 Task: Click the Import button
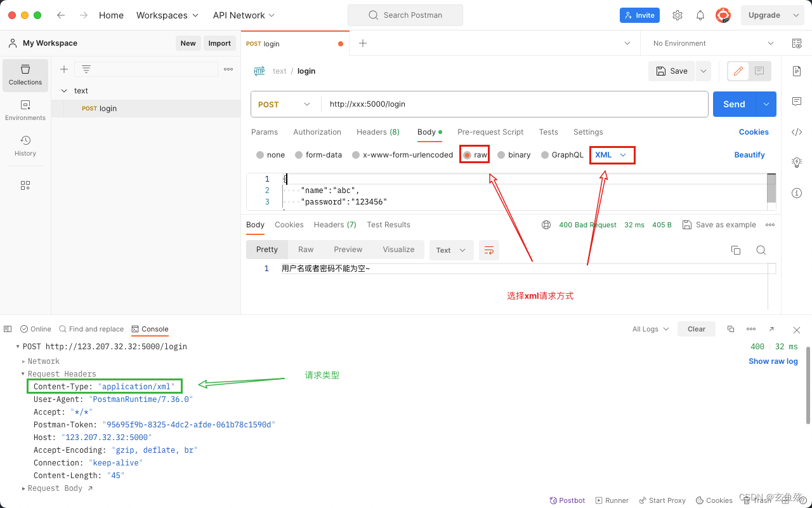click(219, 43)
